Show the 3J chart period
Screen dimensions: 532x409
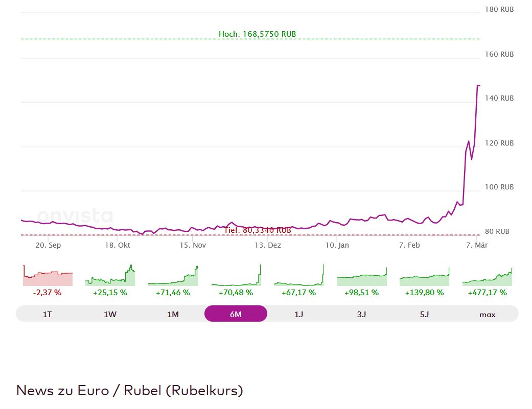[361, 314]
